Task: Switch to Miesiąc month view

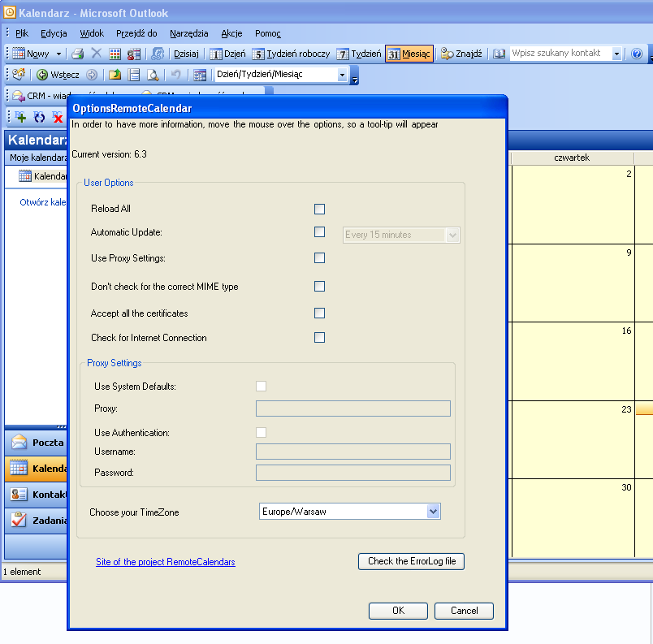Action: coord(409,54)
